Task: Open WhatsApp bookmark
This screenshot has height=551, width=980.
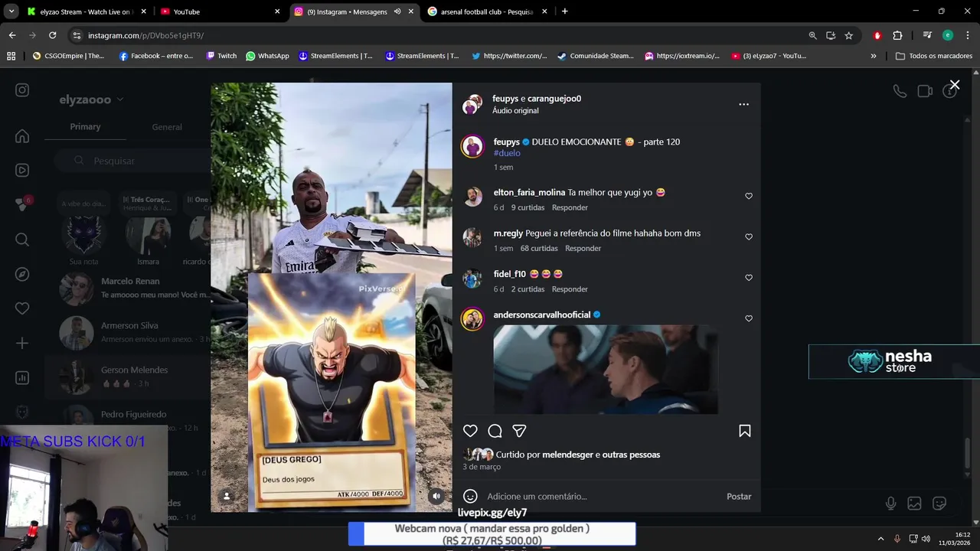Action: [267, 56]
